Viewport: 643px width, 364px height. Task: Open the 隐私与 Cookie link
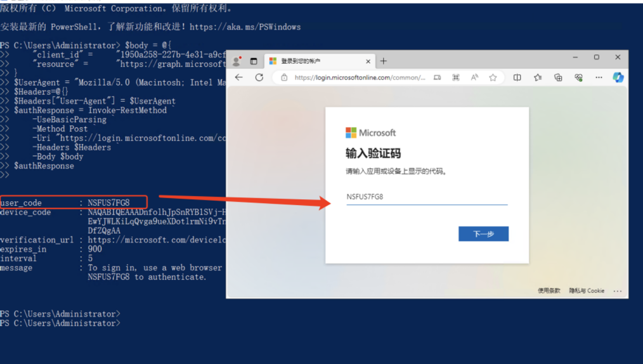[587, 291]
